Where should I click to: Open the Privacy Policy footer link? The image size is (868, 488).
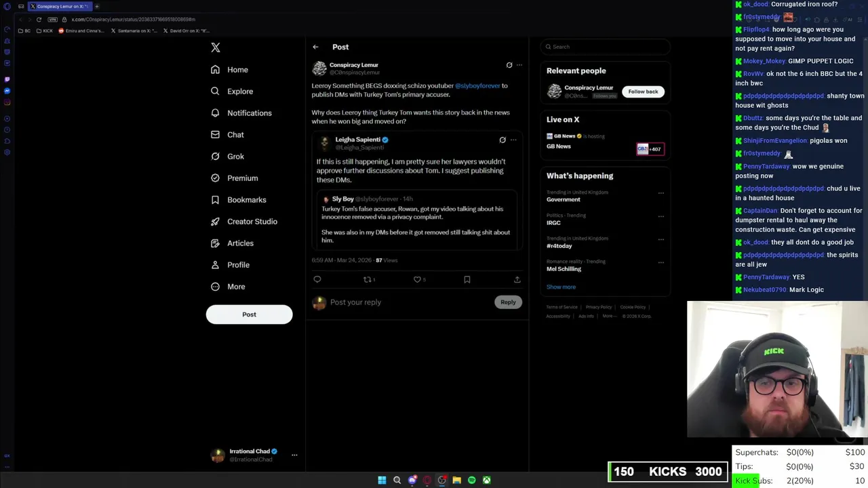(x=599, y=307)
